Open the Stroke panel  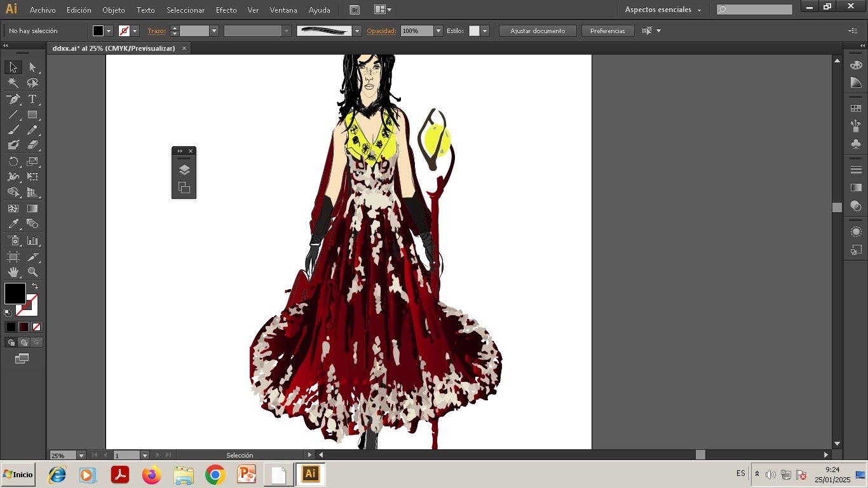856,170
